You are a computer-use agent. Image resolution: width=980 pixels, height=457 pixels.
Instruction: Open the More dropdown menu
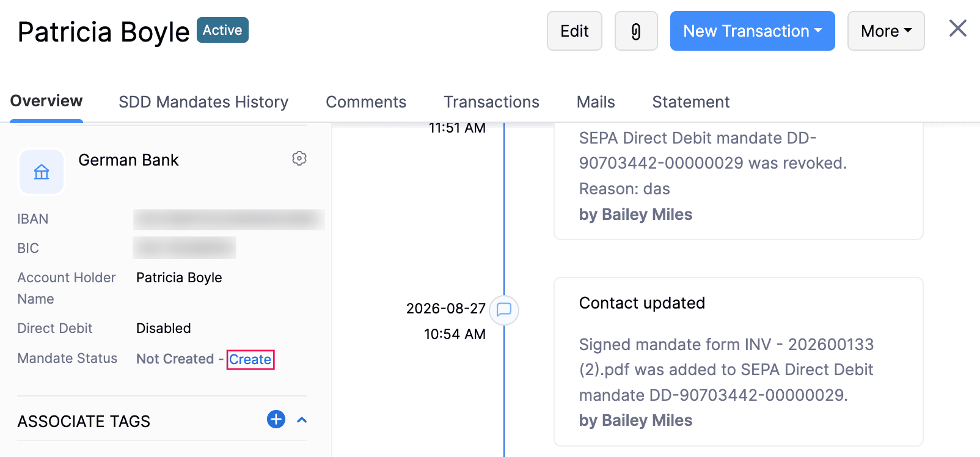click(886, 31)
